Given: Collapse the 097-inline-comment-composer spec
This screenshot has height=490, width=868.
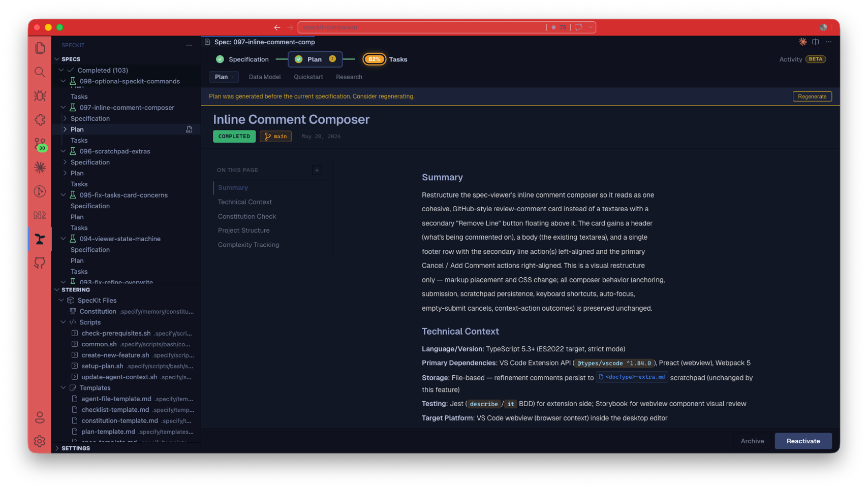Looking at the screenshot, I should (x=63, y=108).
